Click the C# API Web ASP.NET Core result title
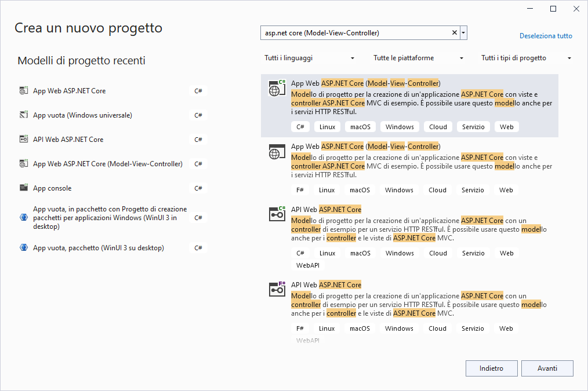 pos(326,209)
